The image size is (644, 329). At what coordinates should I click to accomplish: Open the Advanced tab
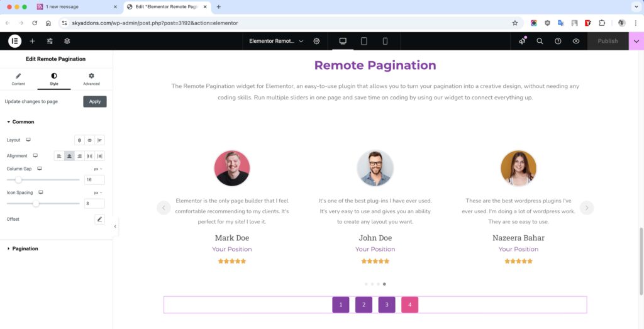pyautogui.click(x=91, y=79)
